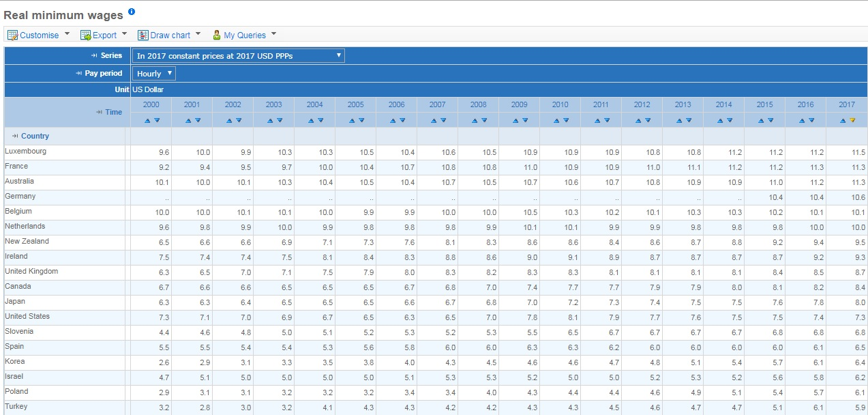868x415 pixels.
Task: Click the My Queries user icon
Action: (217, 35)
